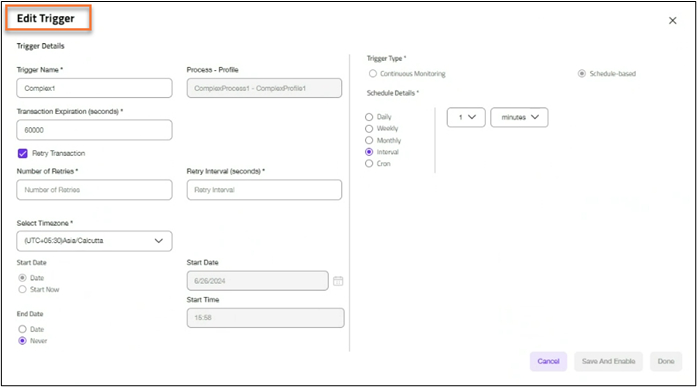
Task: Click the Done button
Action: coord(666,361)
